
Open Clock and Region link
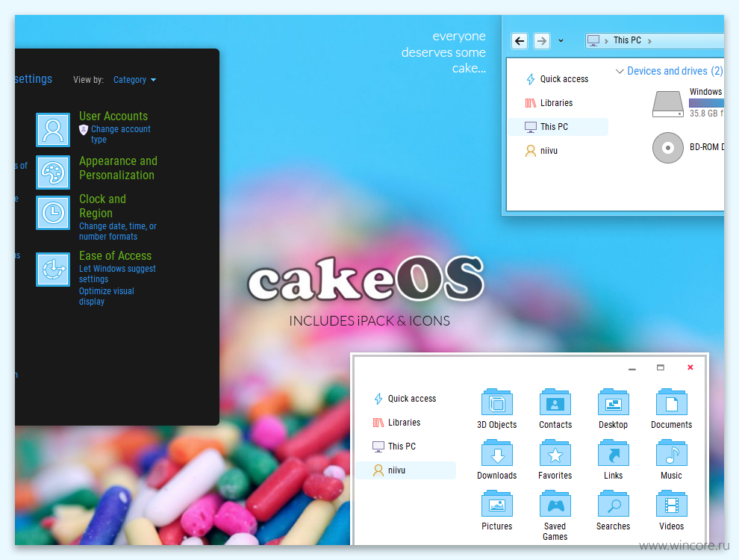[102, 206]
